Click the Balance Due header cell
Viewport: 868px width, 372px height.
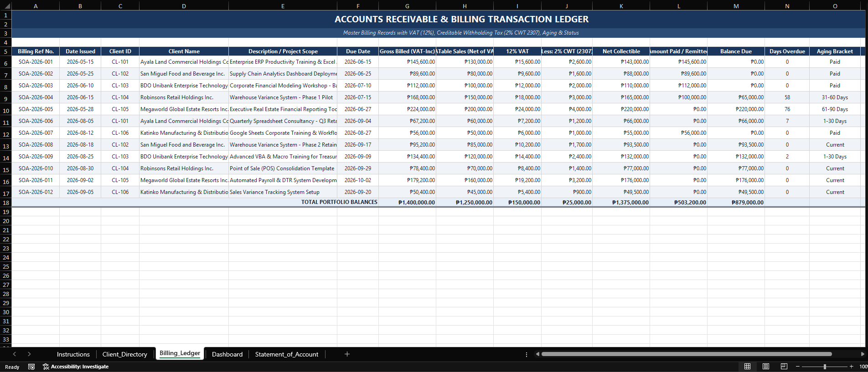point(736,51)
